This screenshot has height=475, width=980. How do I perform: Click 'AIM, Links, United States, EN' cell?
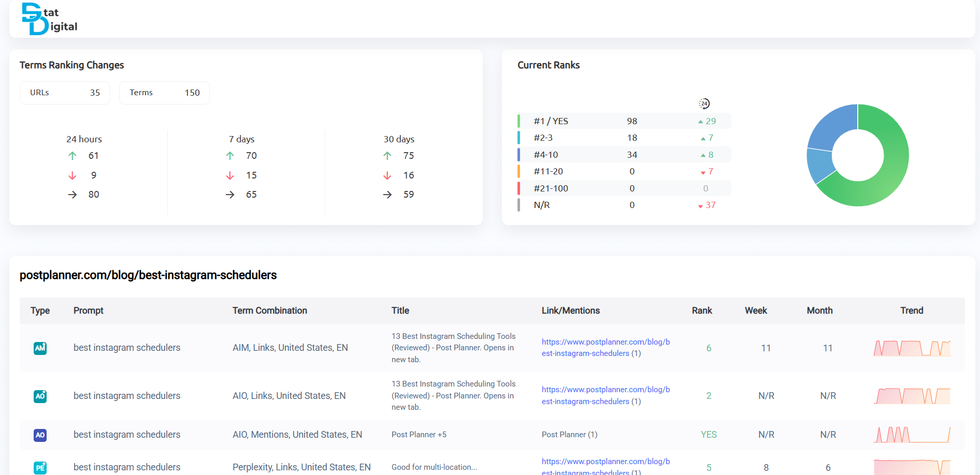pos(290,348)
